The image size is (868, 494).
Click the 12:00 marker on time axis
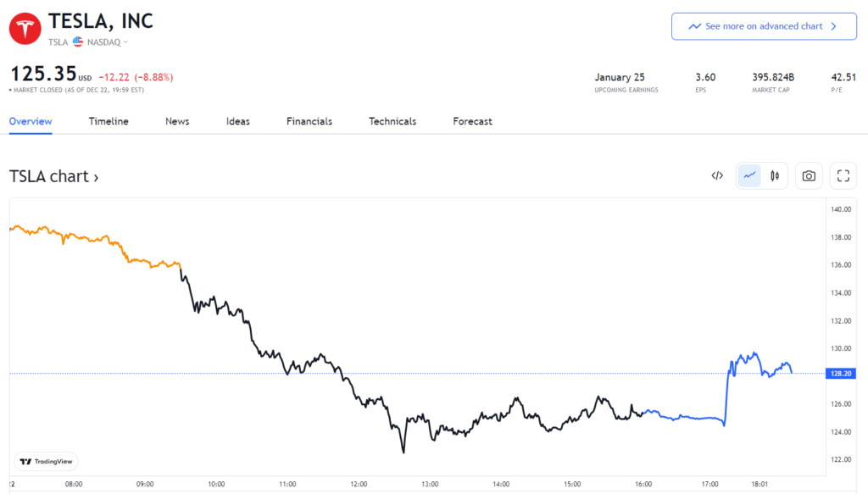pos(359,485)
